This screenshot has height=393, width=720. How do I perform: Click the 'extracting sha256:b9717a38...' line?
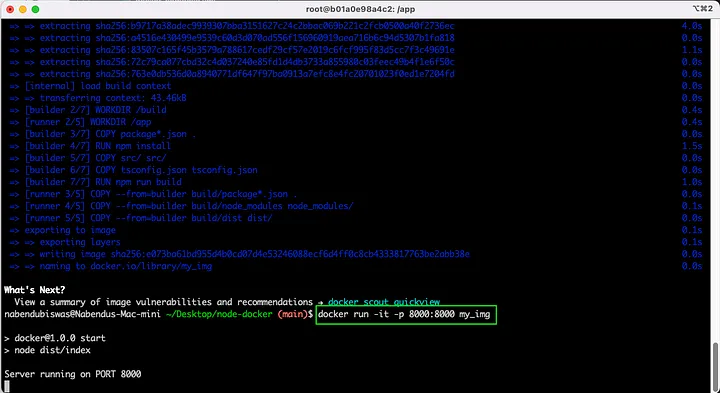[232, 26]
